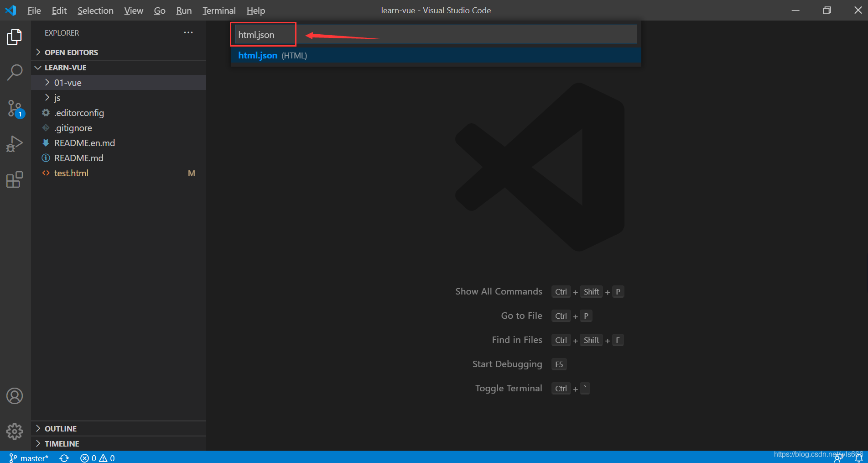
Task: Open the Search view in activity bar
Action: [15, 72]
